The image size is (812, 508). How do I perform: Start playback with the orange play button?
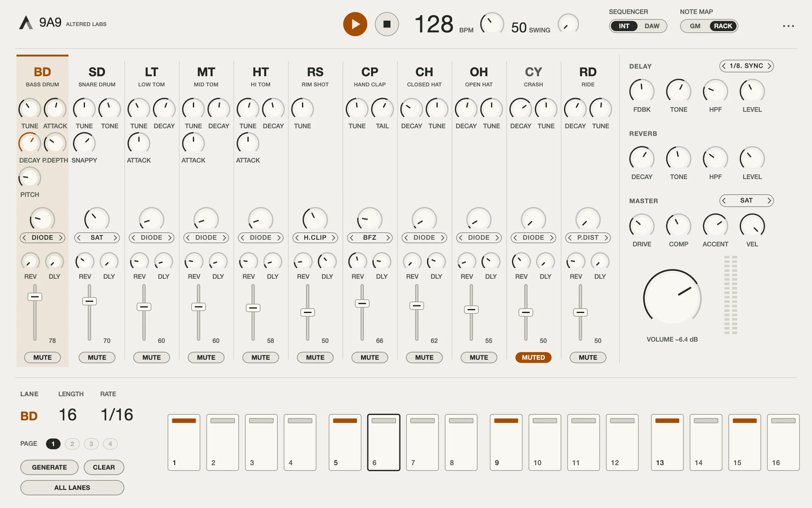(355, 24)
